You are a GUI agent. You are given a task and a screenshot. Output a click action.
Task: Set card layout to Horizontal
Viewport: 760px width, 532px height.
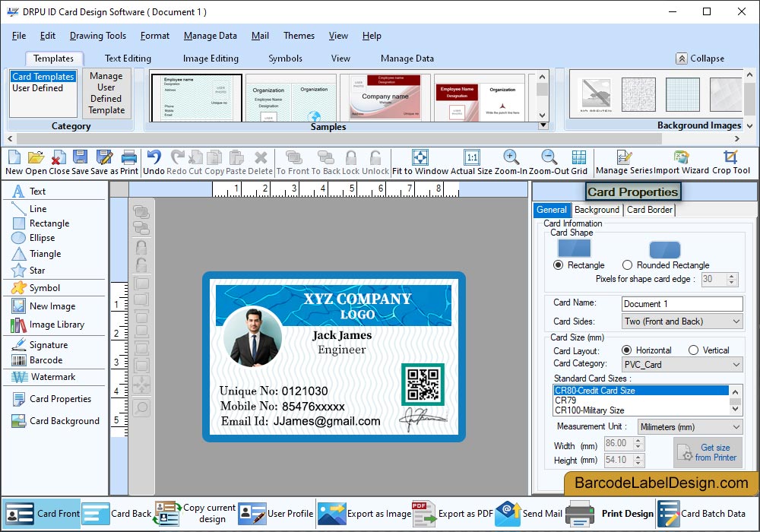click(627, 350)
